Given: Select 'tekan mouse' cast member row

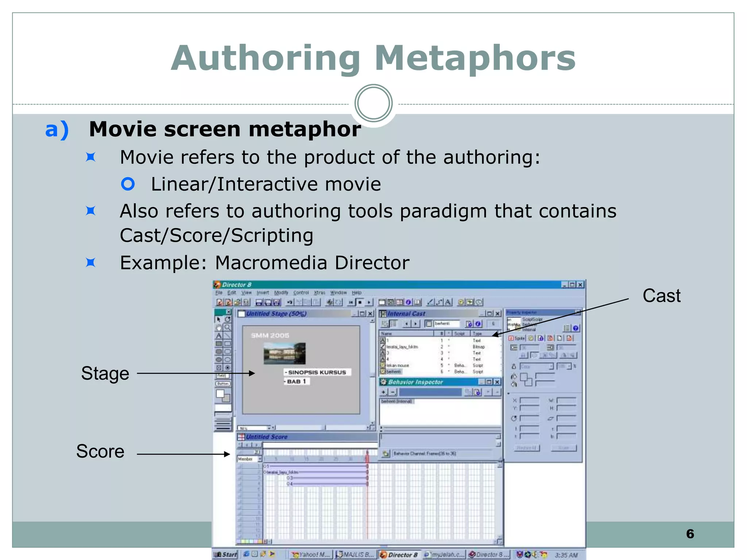Looking at the screenshot, I should click(440, 365).
